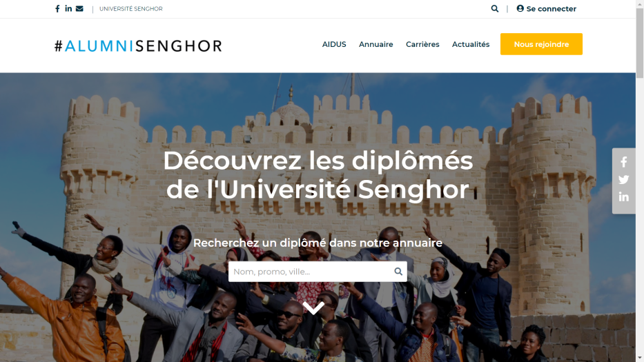The height and width of the screenshot is (362, 644).
Task: Open the LinkedIn icon in the top bar
Action: pos(68,8)
